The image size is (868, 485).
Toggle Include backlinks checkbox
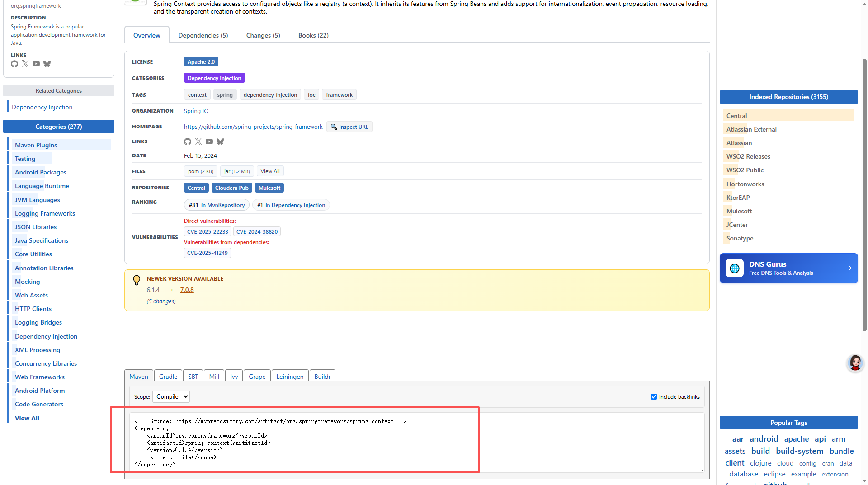pos(654,396)
